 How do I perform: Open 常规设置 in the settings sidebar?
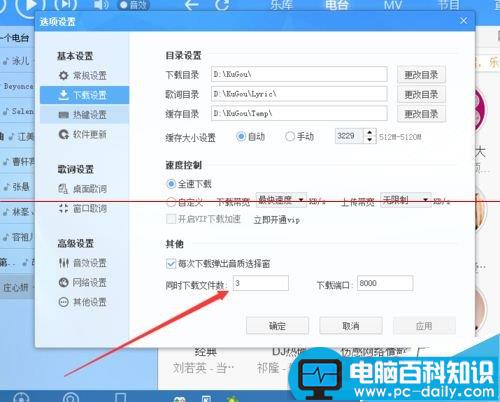[x=83, y=76]
